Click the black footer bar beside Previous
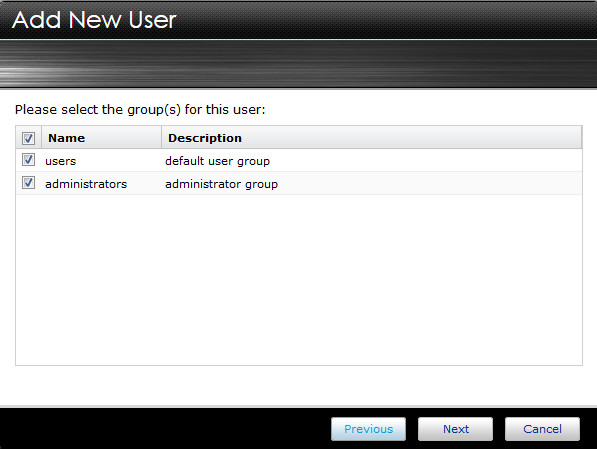Viewport: 597px width, 449px height. [x=164, y=429]
